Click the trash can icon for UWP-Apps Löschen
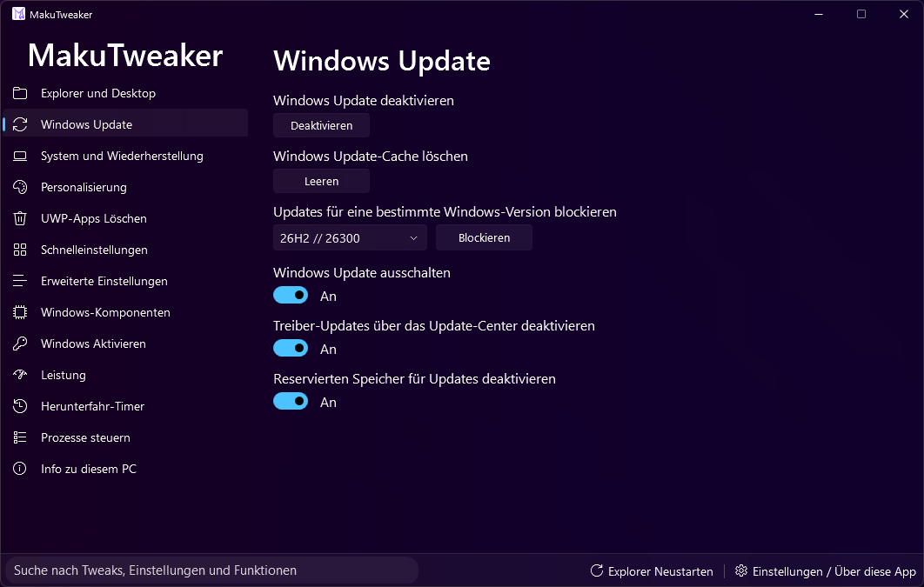 click(x=20, y=218)
